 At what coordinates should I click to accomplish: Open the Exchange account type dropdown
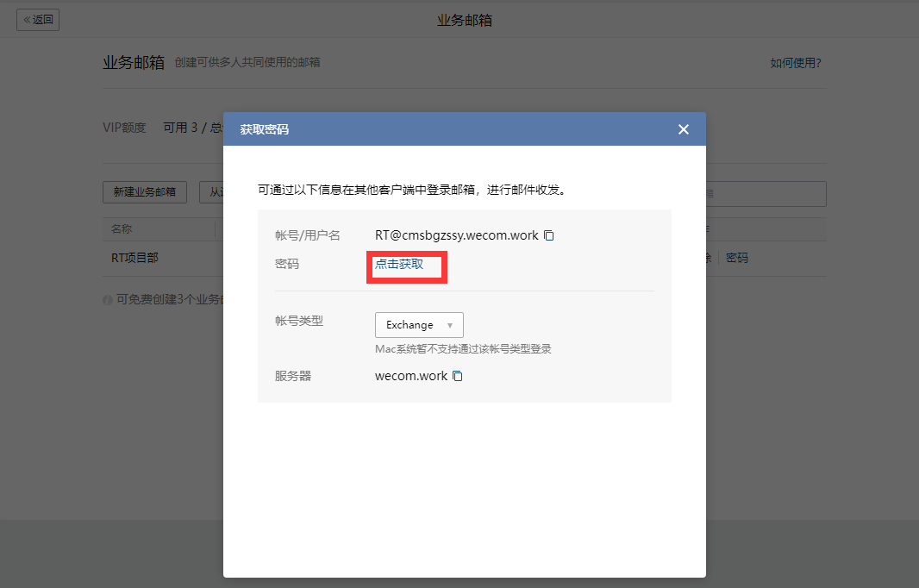[419, 325]
